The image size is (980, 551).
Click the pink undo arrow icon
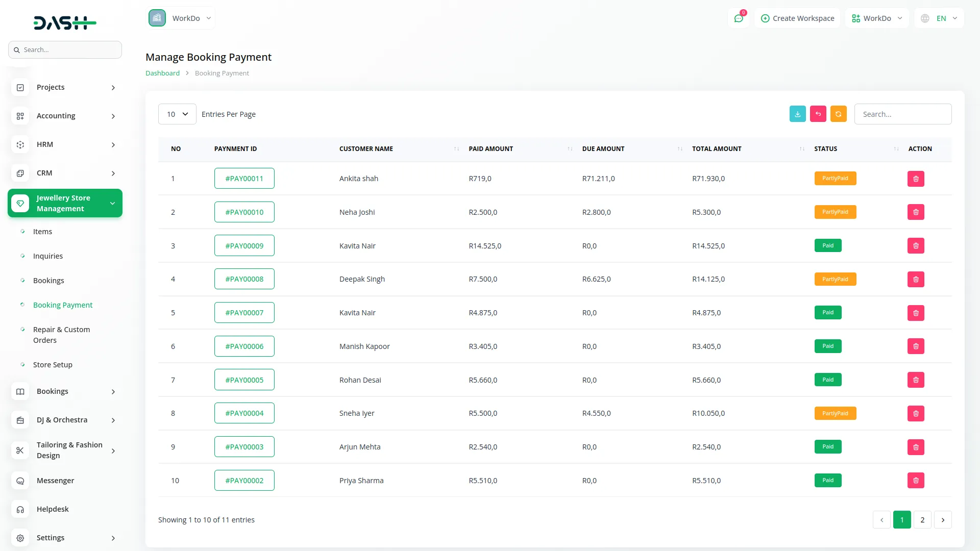click(818, 114)
